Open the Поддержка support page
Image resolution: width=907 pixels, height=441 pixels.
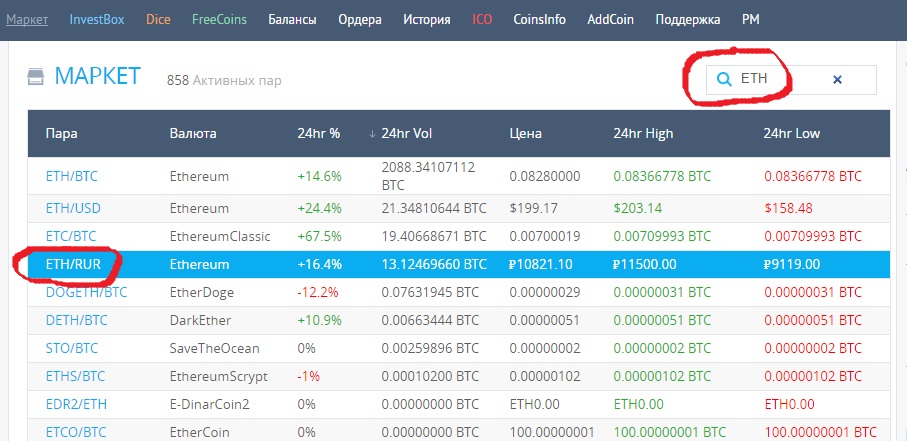688,21
